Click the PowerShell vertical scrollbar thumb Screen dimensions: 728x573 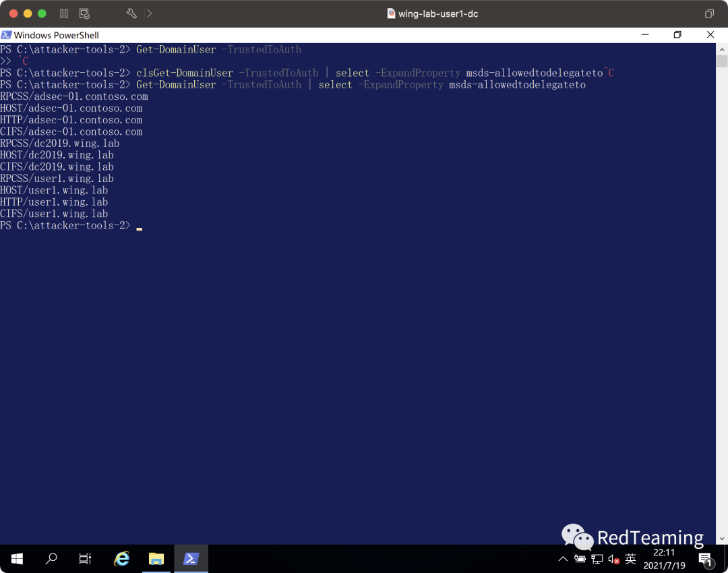721,61
